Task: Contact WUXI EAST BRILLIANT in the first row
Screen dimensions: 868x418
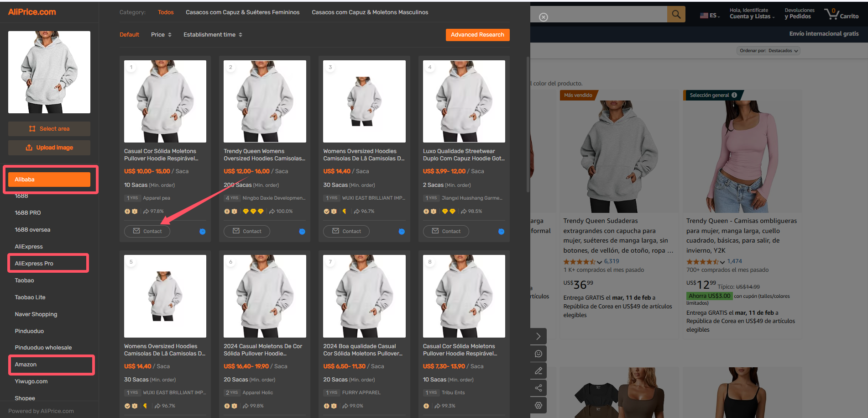Action: pyautogui.click(x=346, y=231)
